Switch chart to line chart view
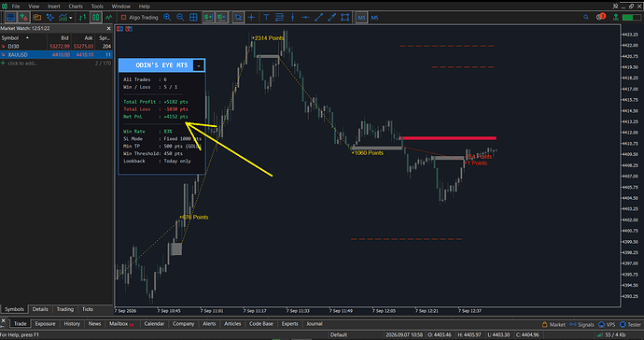Image resolution: width=644 pixels, height=340 pixels. [109, 17]
